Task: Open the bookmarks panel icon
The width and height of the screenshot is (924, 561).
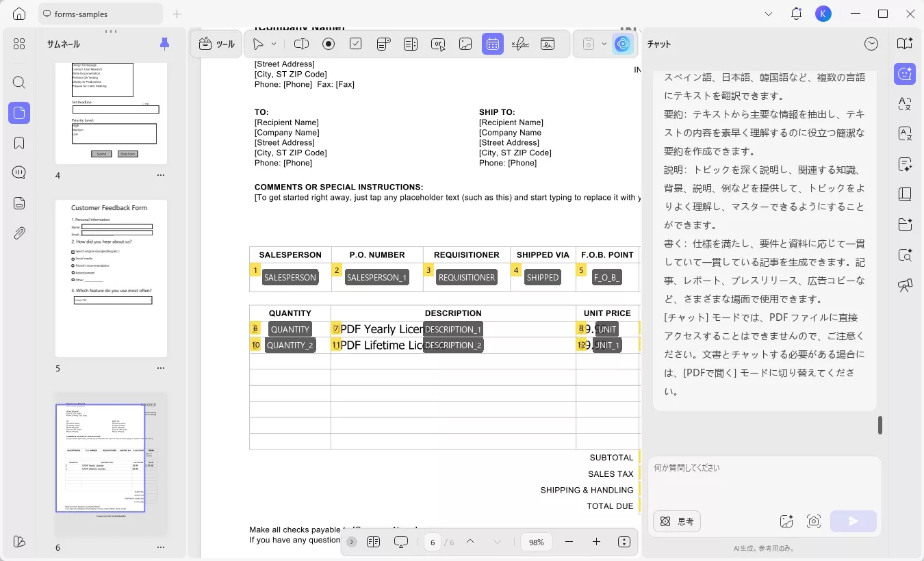Action: point(19,143)
